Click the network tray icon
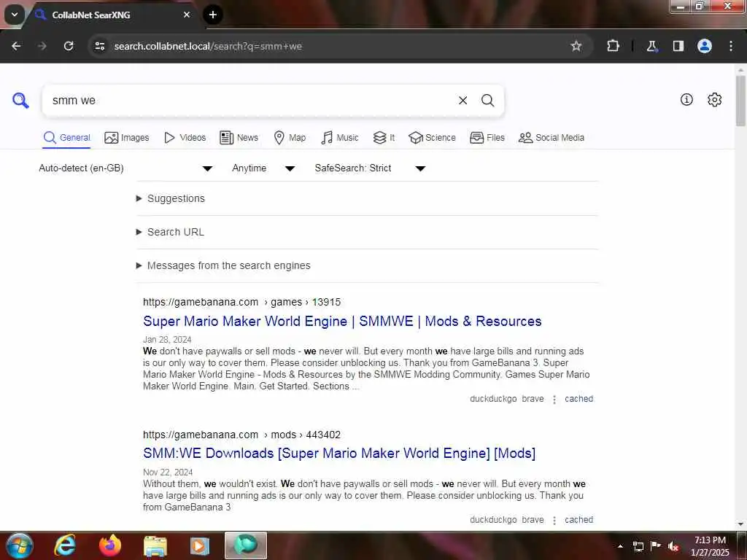Image resolution: width=747 pixels, height=560 pixels. point(638,546)
